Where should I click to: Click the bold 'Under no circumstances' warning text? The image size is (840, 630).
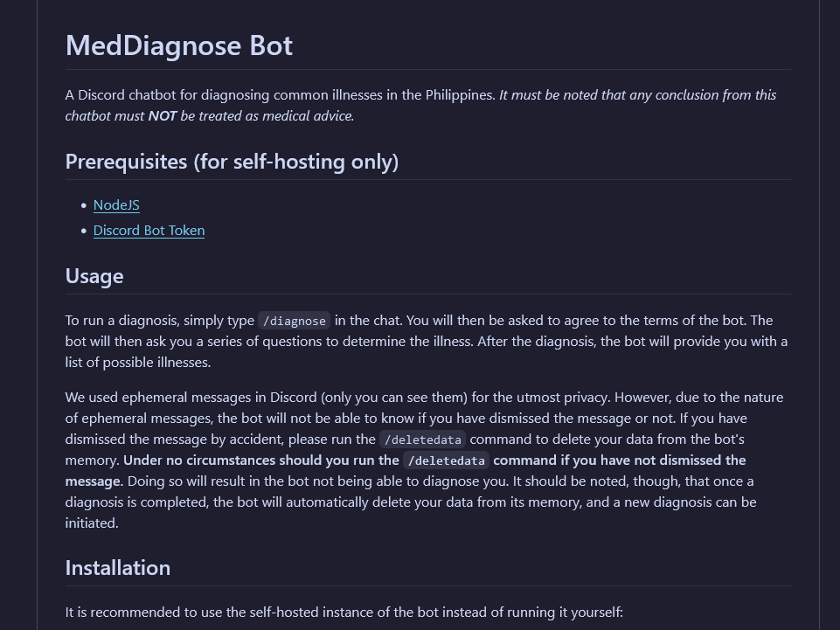pos(260,460)
